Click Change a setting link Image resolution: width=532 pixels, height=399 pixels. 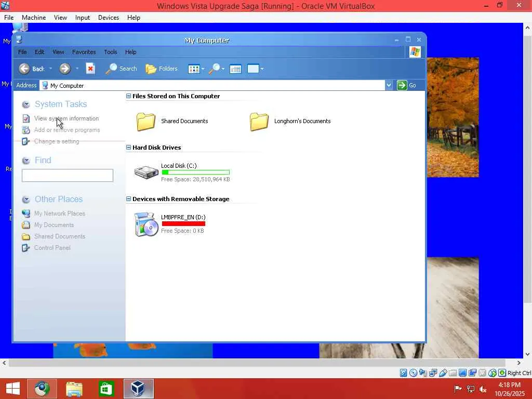pyautogui.click(x=56, y=141)
